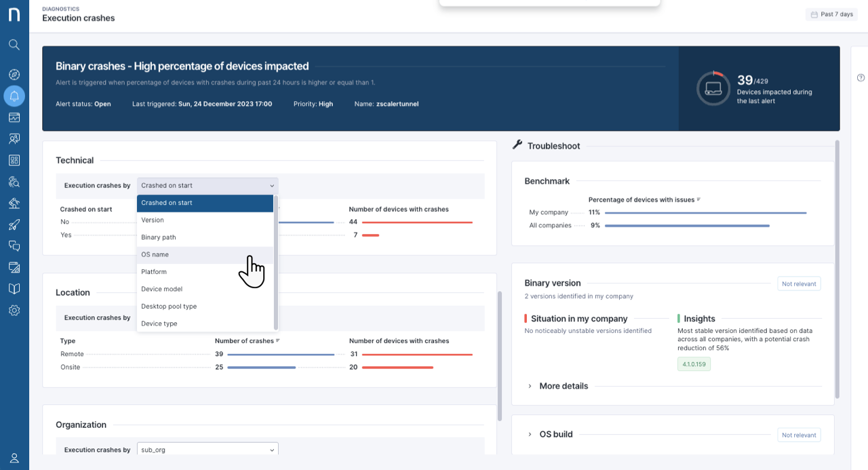The image size is (868, 470).
Task: Open the user profile icon at sidebar bottom
Action: point(14,458)
